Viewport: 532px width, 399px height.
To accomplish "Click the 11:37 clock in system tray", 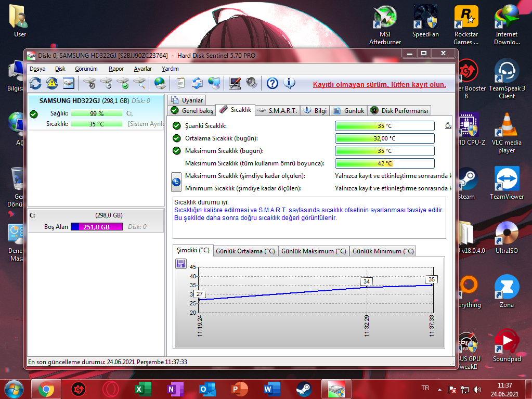I will 504,385.
